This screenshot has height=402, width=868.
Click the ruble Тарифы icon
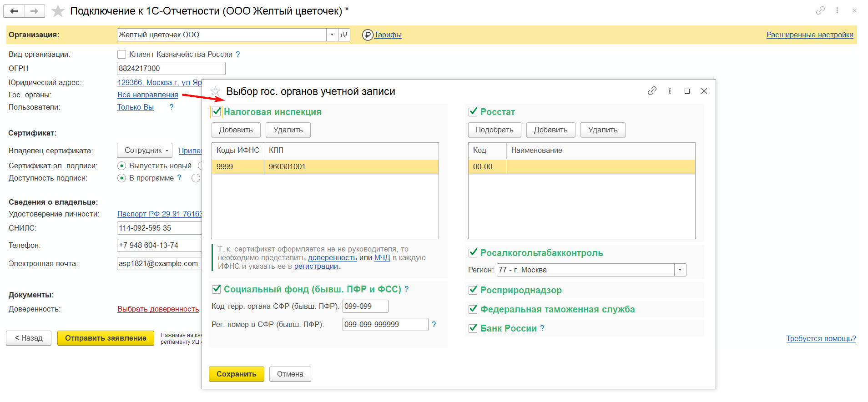pyautogui.click(x=368, y=35)
